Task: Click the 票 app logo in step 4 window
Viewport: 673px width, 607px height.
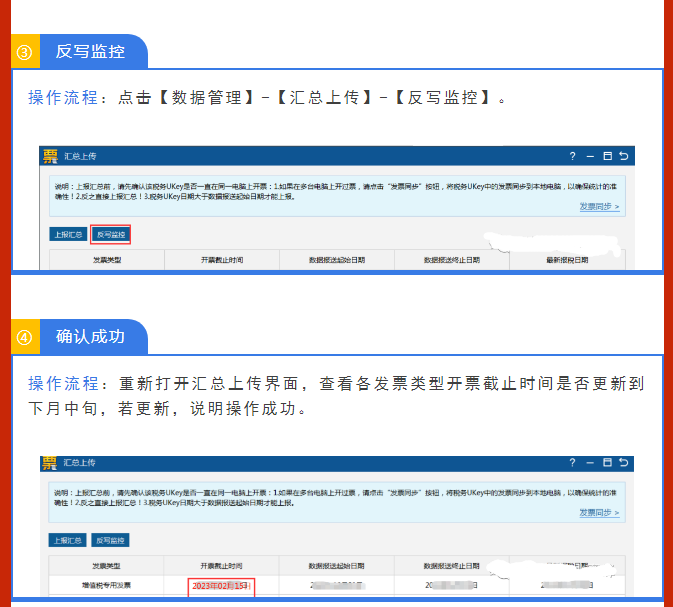Action: point(50,463)
